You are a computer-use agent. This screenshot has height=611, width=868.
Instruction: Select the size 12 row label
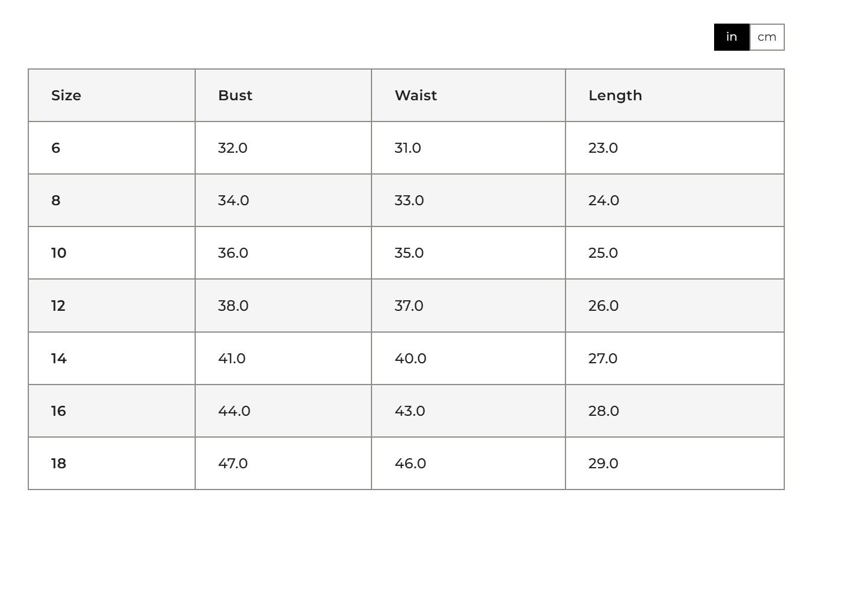(x=112, y=305)
